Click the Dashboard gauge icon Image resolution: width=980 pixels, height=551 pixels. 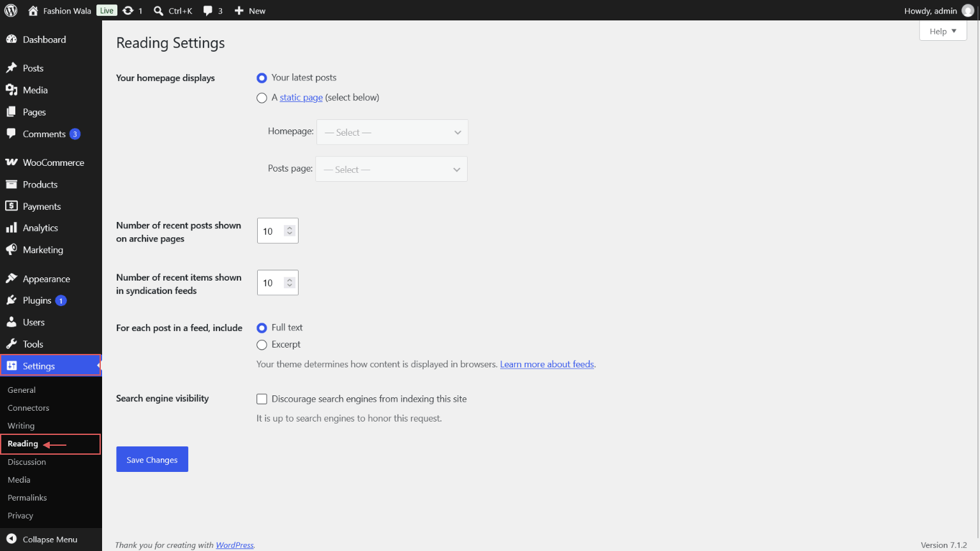(x=11, y=39)
